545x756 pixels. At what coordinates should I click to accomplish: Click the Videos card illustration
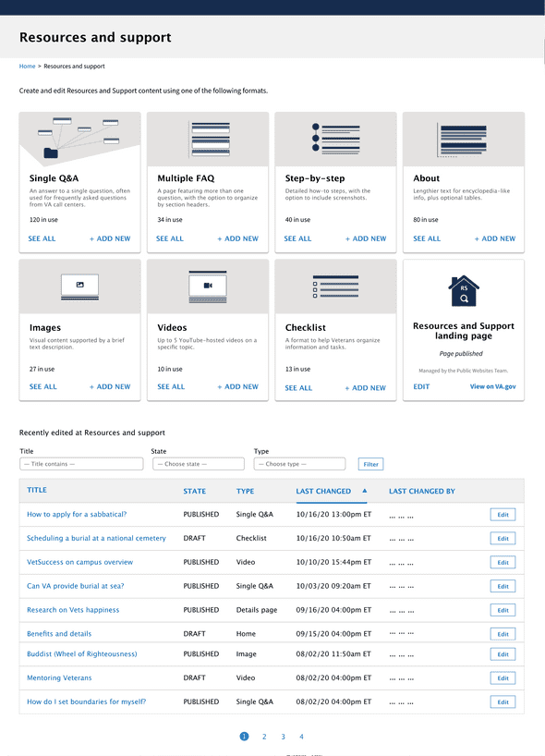[x=208, y=287]
